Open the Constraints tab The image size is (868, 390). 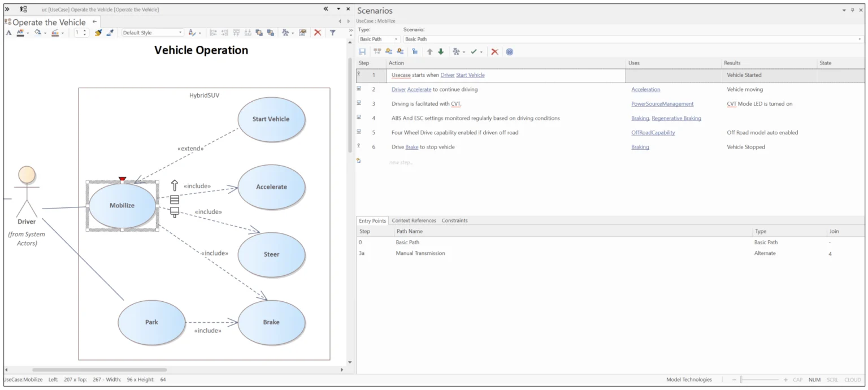(x=454, y=220)
